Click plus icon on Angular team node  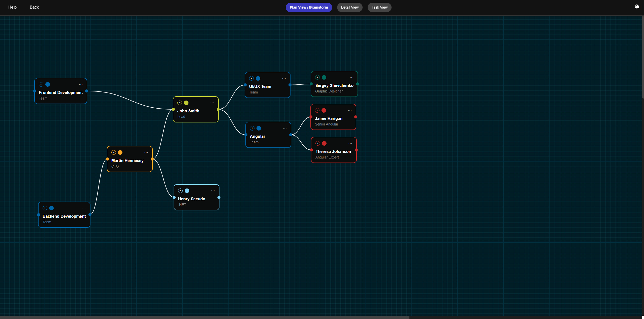point(252,128)
